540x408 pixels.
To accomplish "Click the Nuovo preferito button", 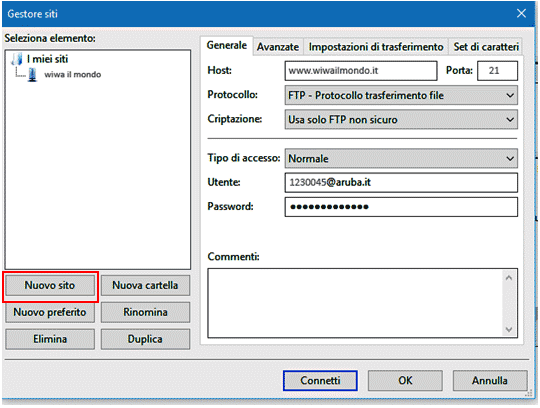I will point(50,312).
